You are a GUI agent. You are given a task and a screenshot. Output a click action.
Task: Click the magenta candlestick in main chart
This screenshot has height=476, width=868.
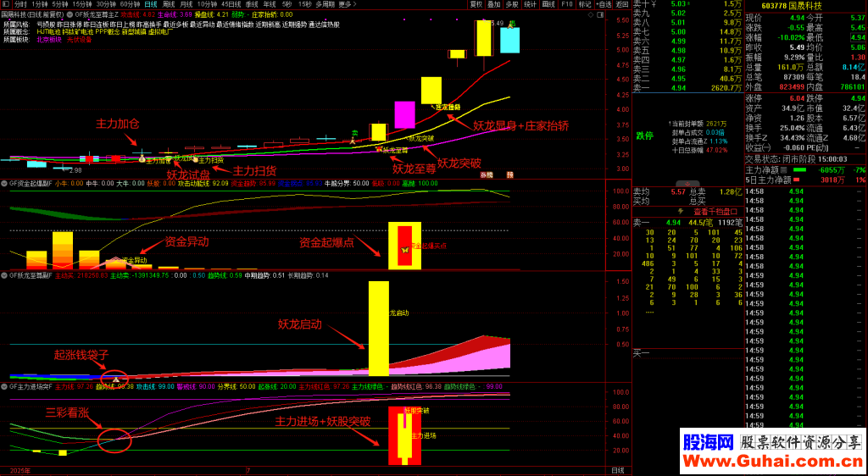click(x=404, y=115)
